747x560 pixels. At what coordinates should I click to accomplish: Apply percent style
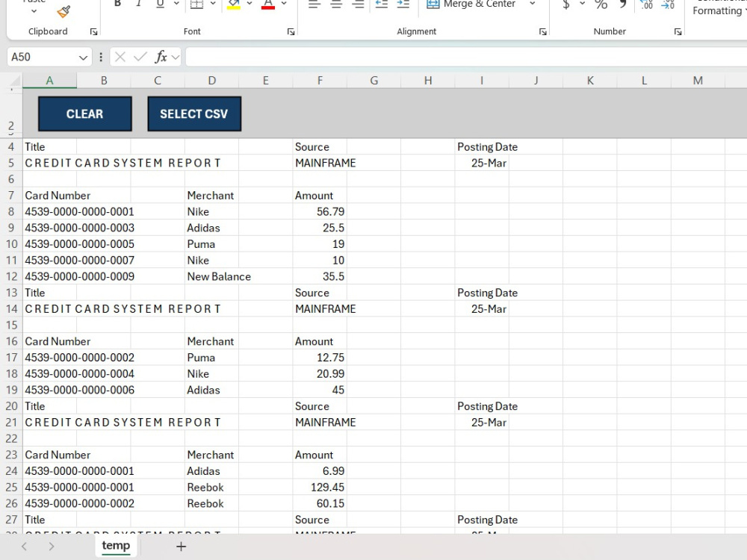point(601,4)
